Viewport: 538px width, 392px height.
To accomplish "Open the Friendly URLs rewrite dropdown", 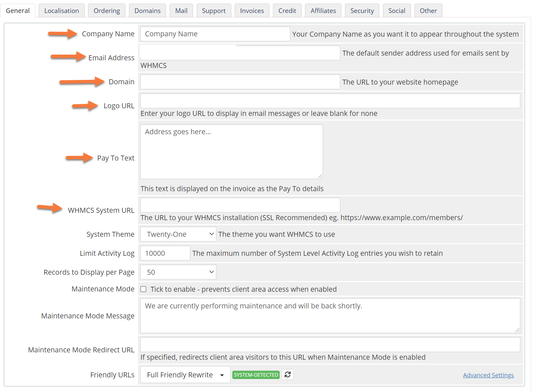I will (x=185, y=375).
